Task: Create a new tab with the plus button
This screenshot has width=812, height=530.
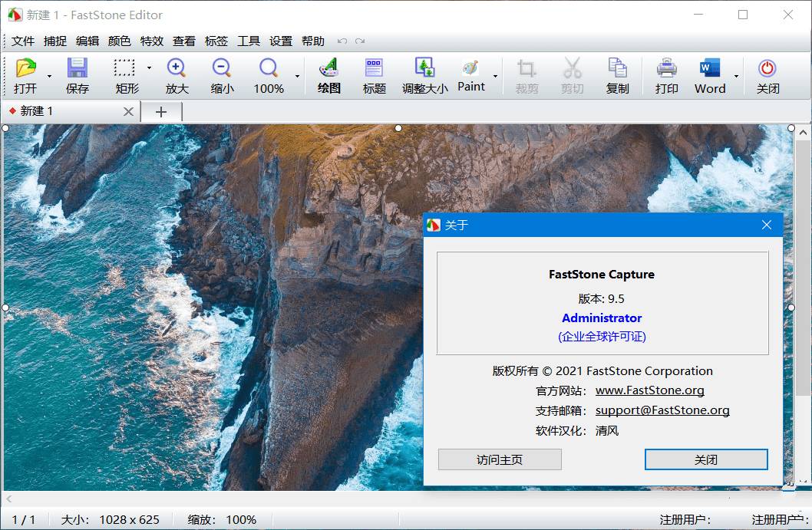Action: pyautogui.click(x=161, y=110)
